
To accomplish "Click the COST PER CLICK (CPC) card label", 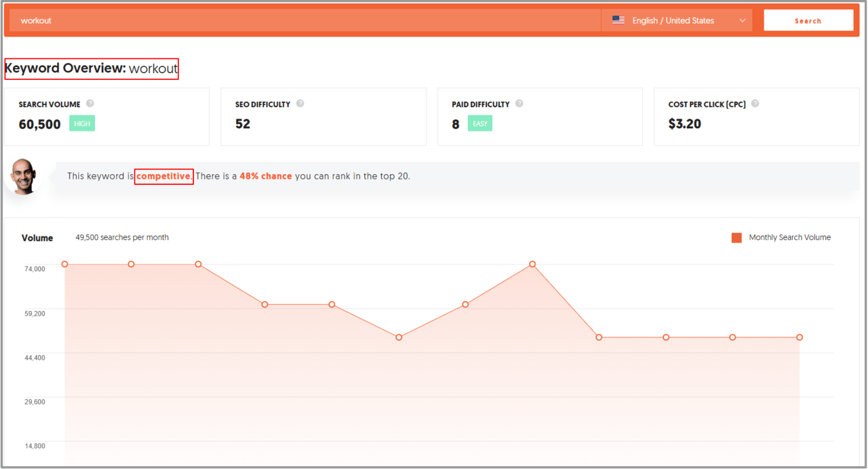I will [707, 104].
